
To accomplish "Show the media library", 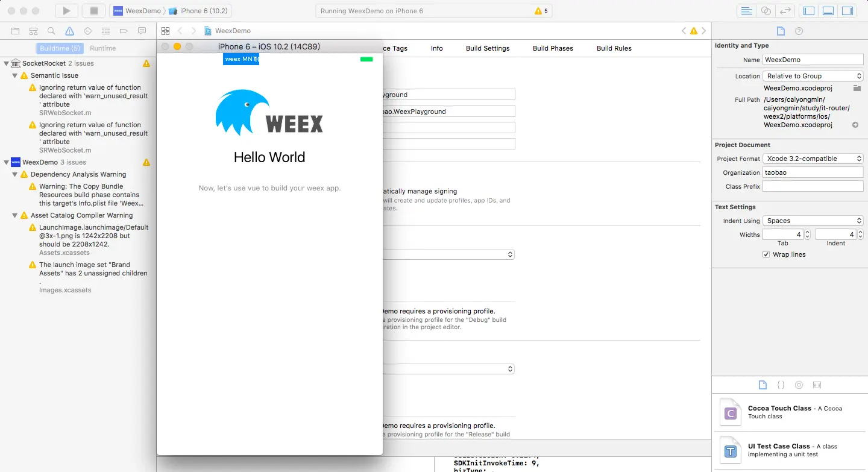I will (x=817, y=385).
